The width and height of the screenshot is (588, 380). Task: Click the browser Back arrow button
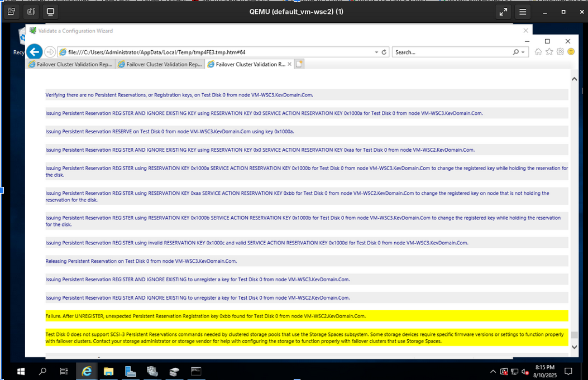[x=35, y=52]
